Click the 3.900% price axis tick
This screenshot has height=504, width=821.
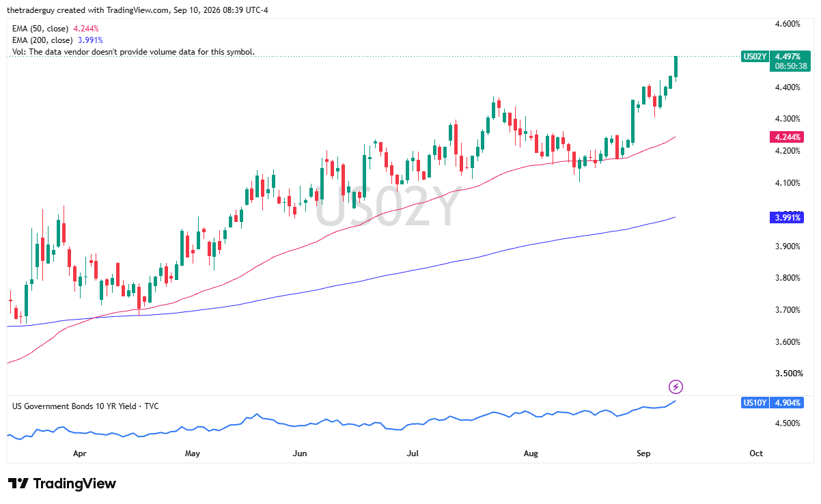(x=788, y=246)
